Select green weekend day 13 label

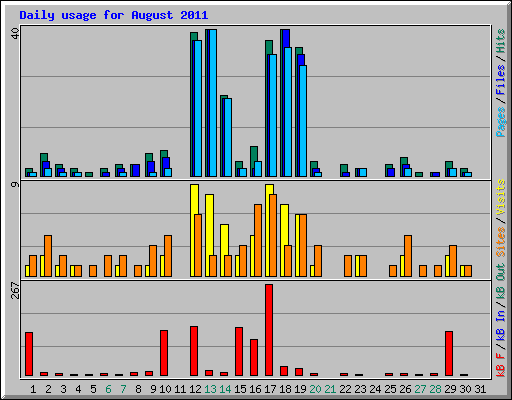(210, 389)
